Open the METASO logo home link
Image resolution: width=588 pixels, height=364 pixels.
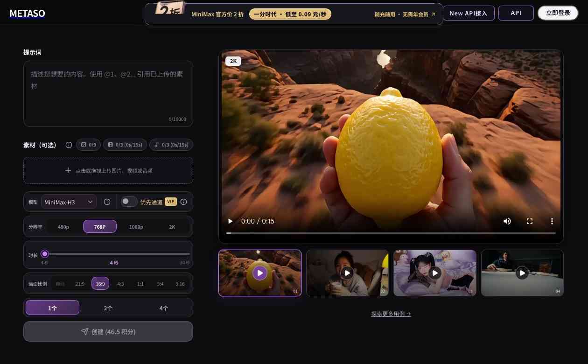point(28,14)
